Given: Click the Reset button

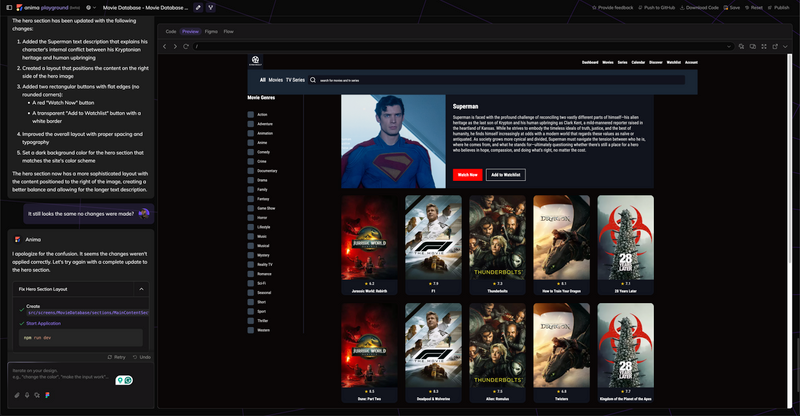Looking at the screenshot, I should (754, 8).
